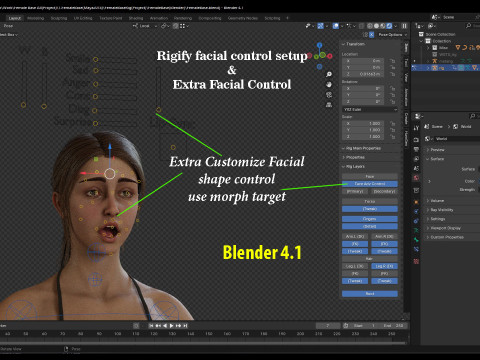Switch to the Sculpting workspace tab

tap(59, 18)
